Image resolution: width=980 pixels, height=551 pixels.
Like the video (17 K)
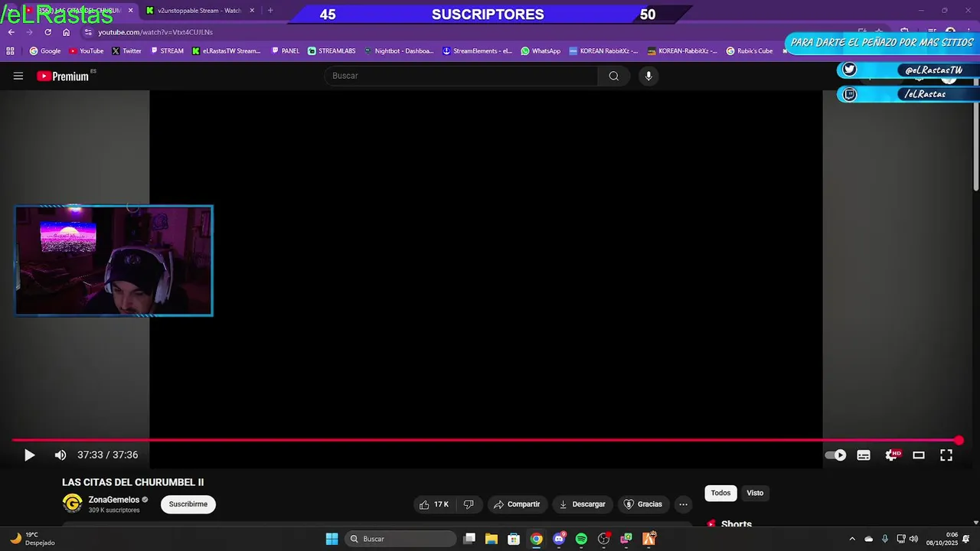tap(433, 504)
